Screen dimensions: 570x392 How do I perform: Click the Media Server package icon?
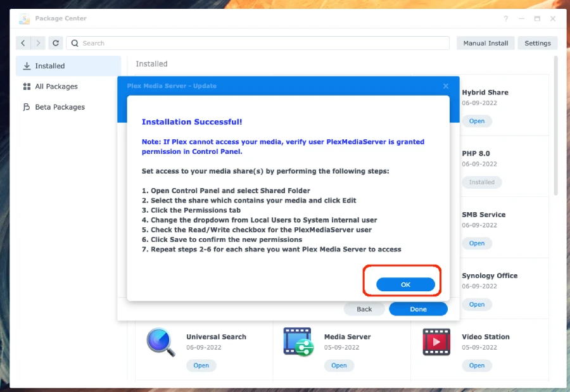(x=298, y=342)
